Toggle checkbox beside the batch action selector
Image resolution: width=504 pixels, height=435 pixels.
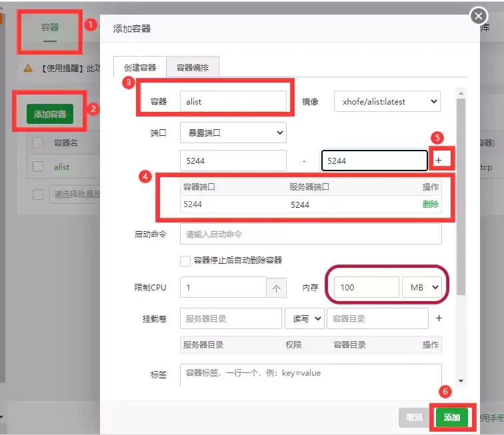pos(38,194)
